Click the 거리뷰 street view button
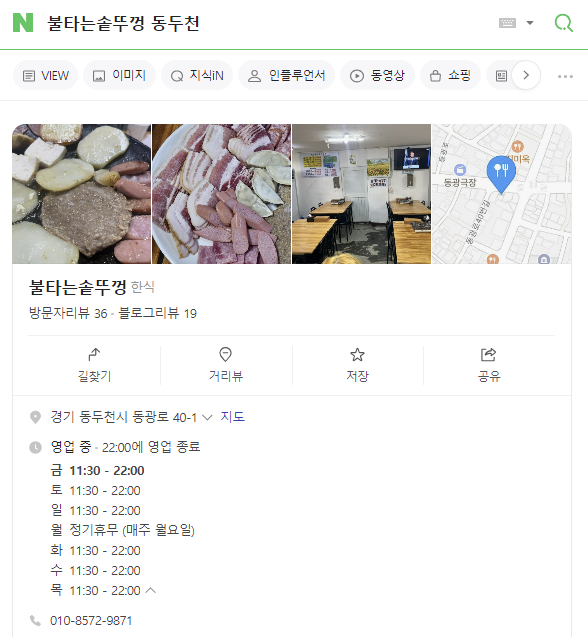The image size is (588, 637). (x=226, y=365)
